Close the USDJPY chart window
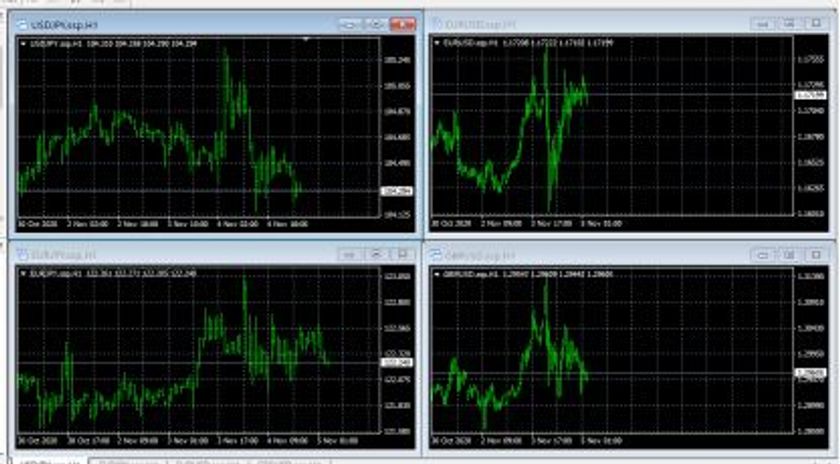 [x=402, y=24]
